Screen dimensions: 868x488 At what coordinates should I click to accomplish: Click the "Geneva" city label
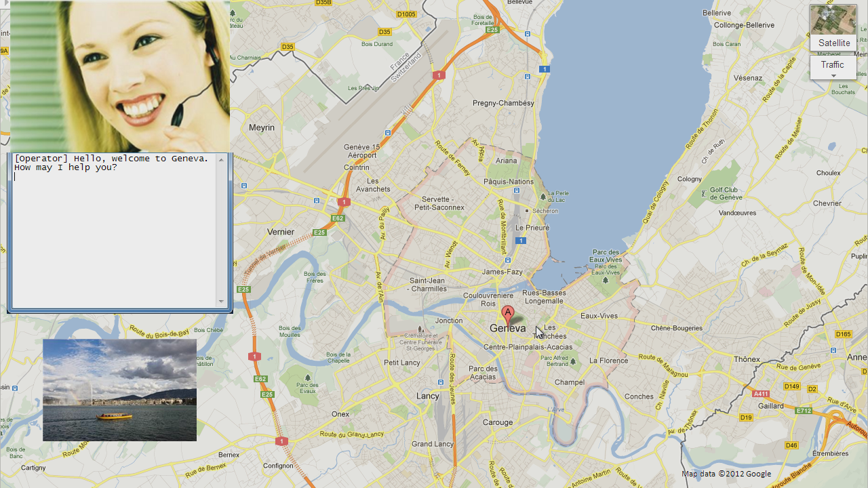[x=508, y=329]
